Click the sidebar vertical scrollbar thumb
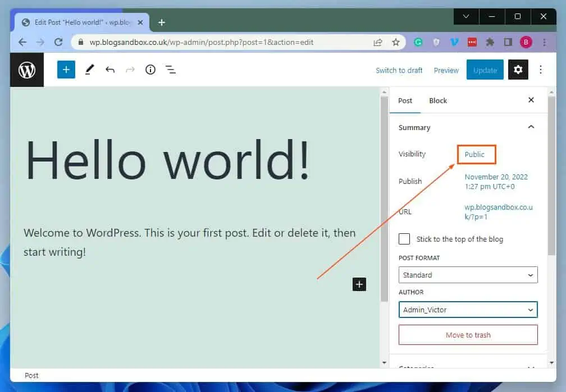 pos(551,176)
